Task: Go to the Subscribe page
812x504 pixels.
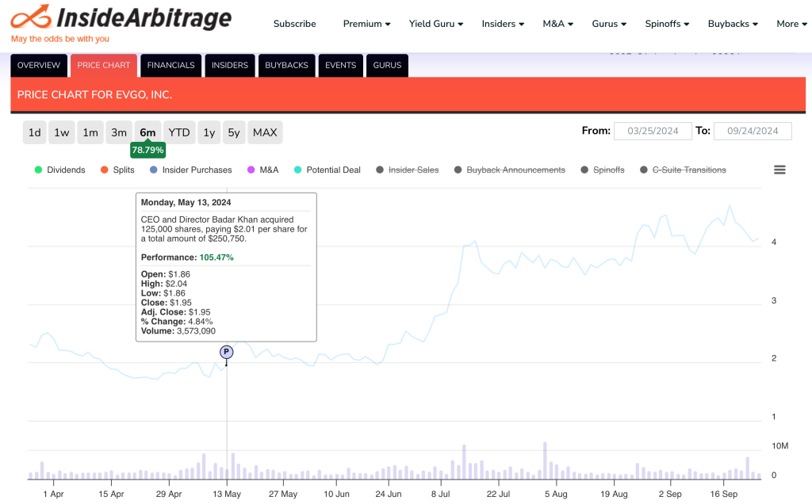Action: (x=295, y=24)
